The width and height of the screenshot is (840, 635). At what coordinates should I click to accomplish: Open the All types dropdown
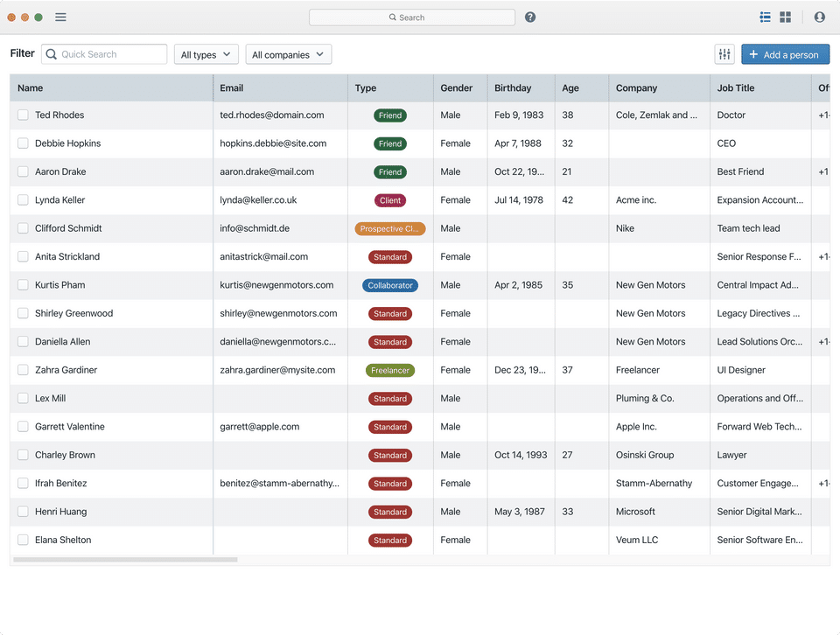[x=206, y=54]
